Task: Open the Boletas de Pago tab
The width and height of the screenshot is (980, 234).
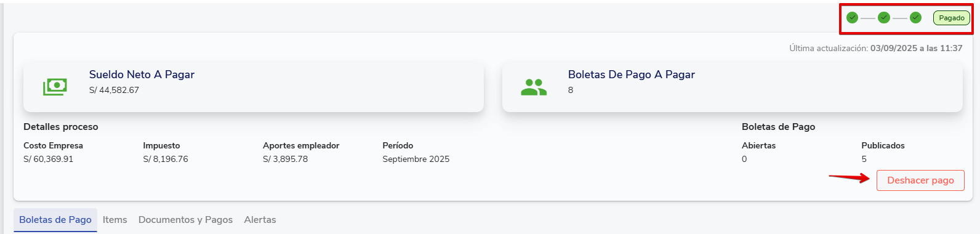Action: (55, 220)
